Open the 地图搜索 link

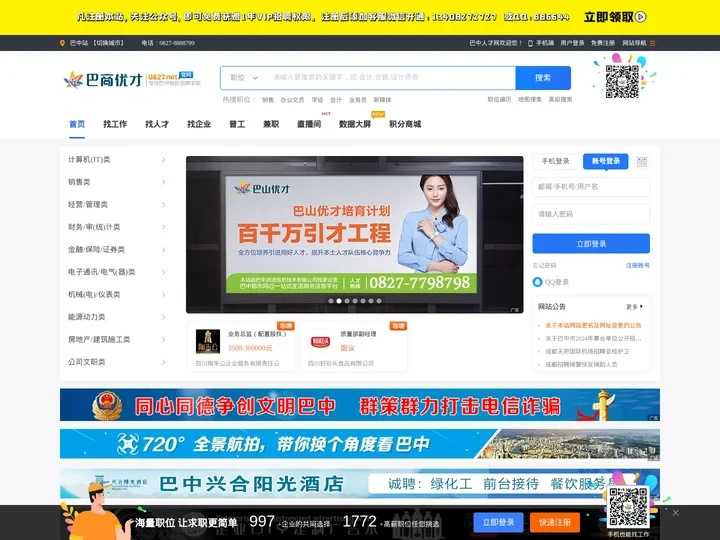tap(530, 99)
